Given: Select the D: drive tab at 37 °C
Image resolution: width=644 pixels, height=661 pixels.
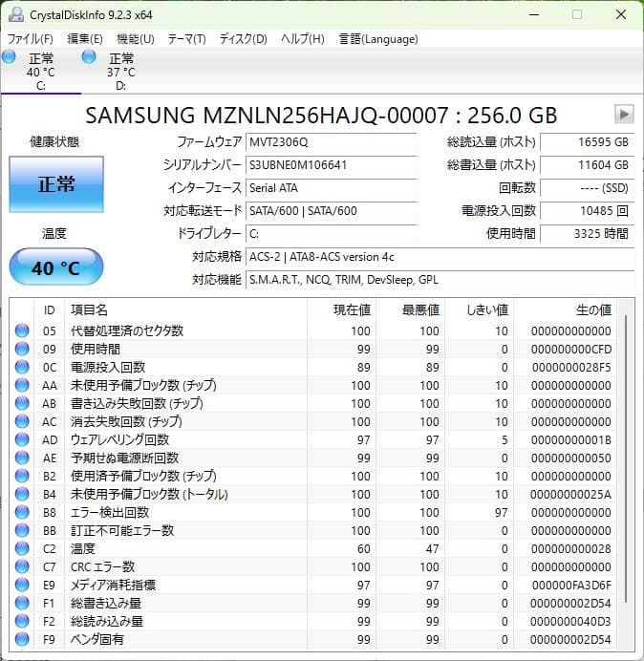Looking at the screenshot, I should 121,71.
